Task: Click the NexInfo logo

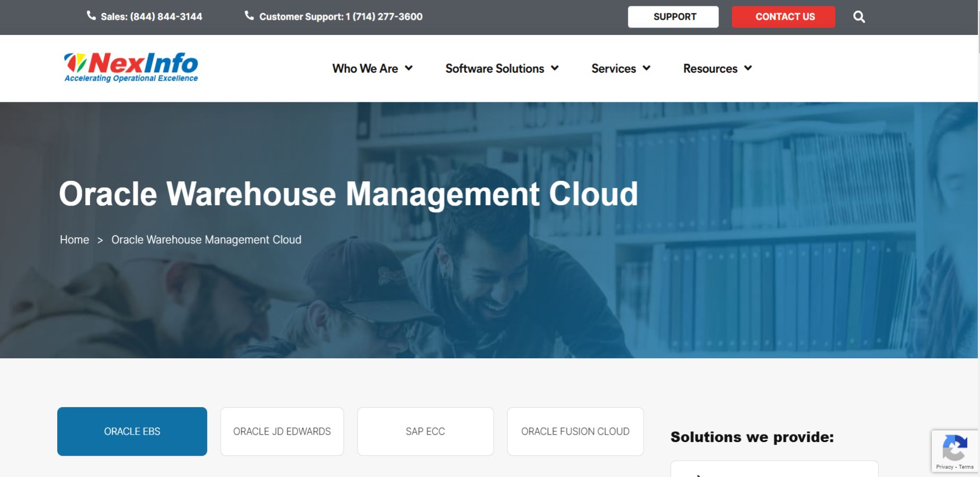Action: tap(130, 67)
